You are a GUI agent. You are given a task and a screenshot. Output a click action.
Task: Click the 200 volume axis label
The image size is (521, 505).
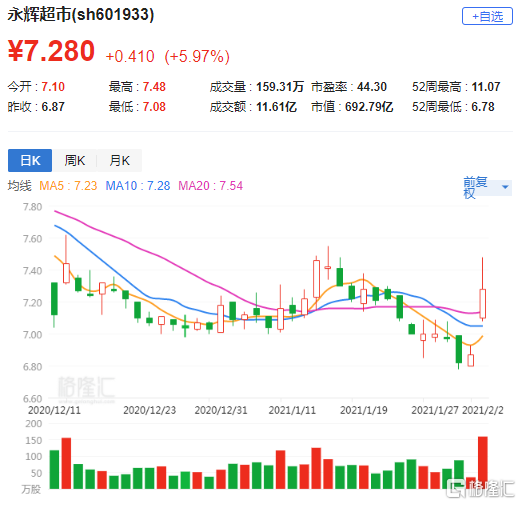click(34, 424)
